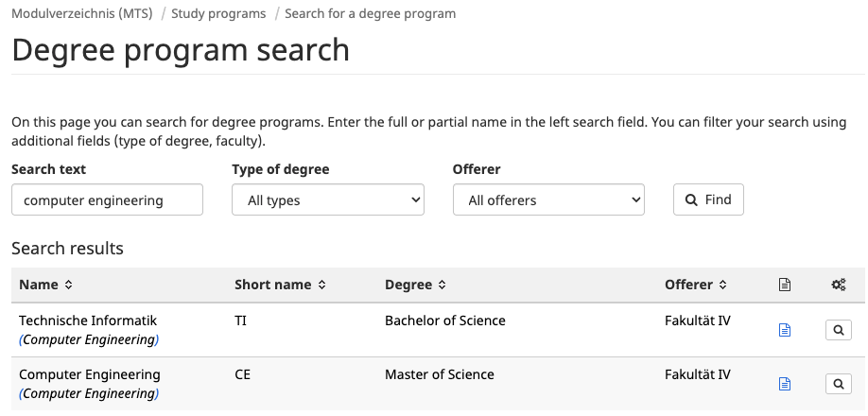Viewport: 868px width, 416px height.
Task: Open document icon for Computer Engineering Master row
Action: coord(784,384)
